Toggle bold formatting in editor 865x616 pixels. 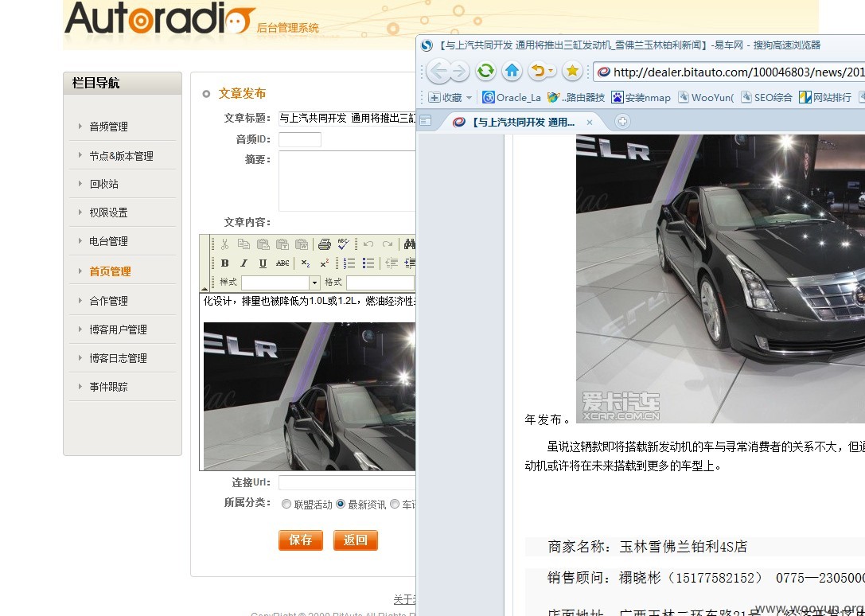(224, 263)
